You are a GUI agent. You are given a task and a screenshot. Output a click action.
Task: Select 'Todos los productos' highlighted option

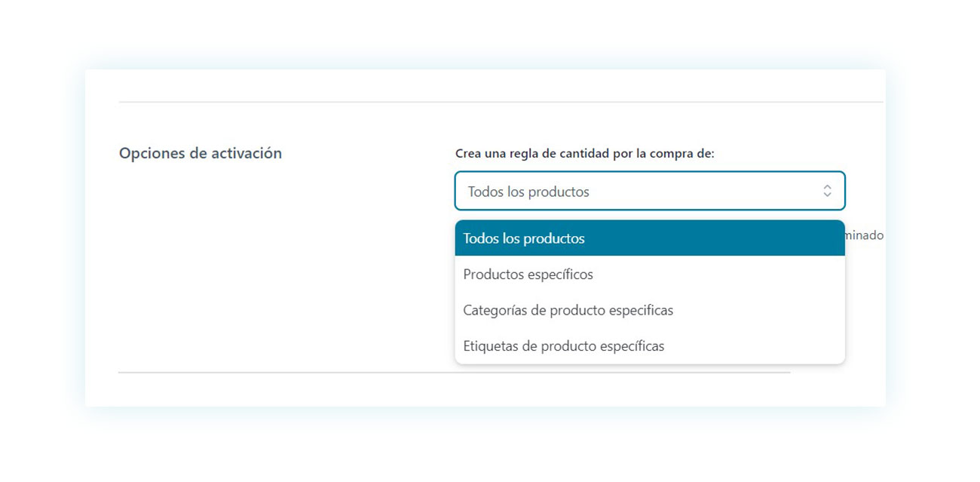[650, 238]
